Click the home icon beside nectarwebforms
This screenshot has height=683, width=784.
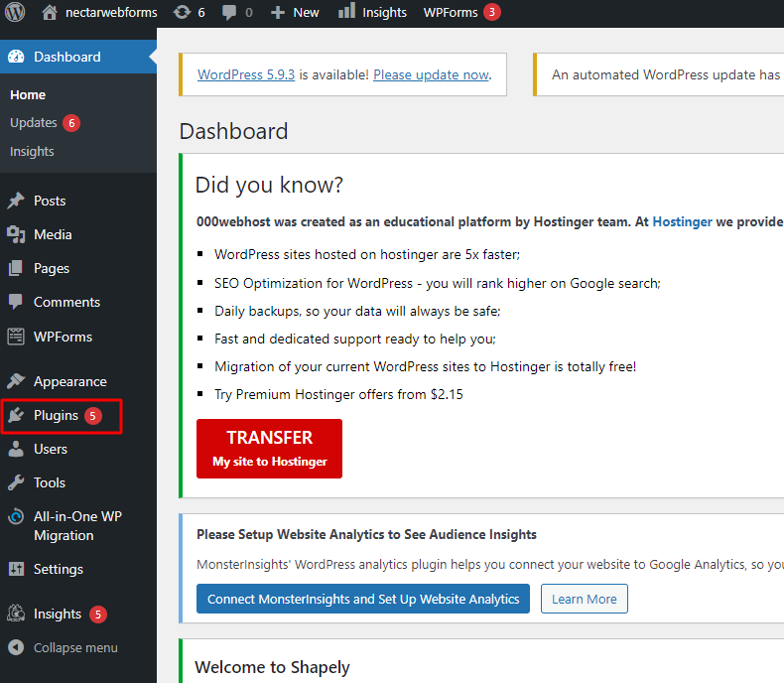(49, 12)
